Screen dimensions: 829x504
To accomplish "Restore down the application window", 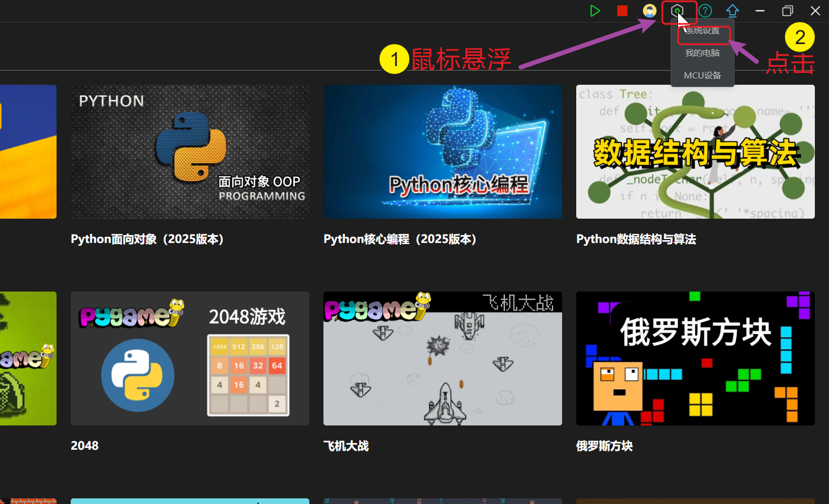I will 788,11.
